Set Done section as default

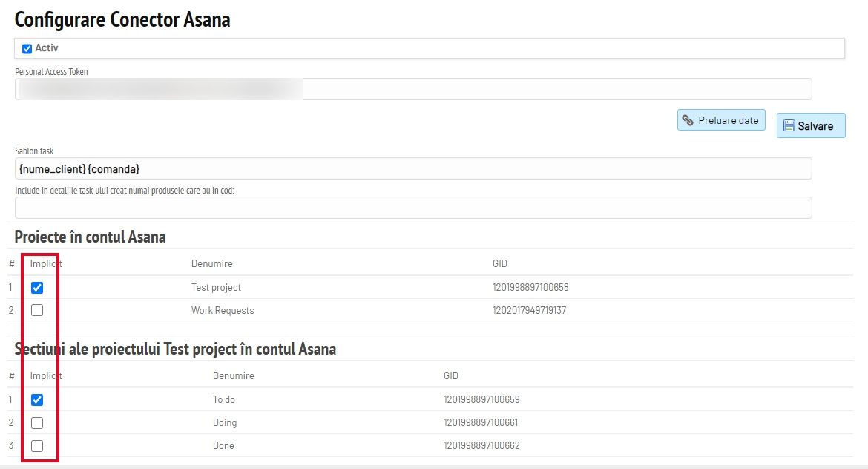tap(37, 446)
